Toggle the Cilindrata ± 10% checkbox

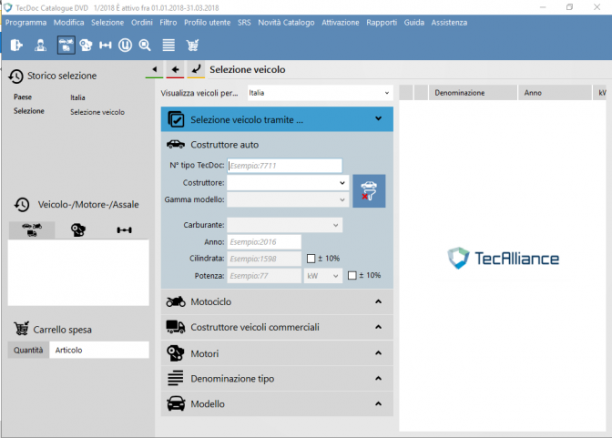click(x=311, y=258)
